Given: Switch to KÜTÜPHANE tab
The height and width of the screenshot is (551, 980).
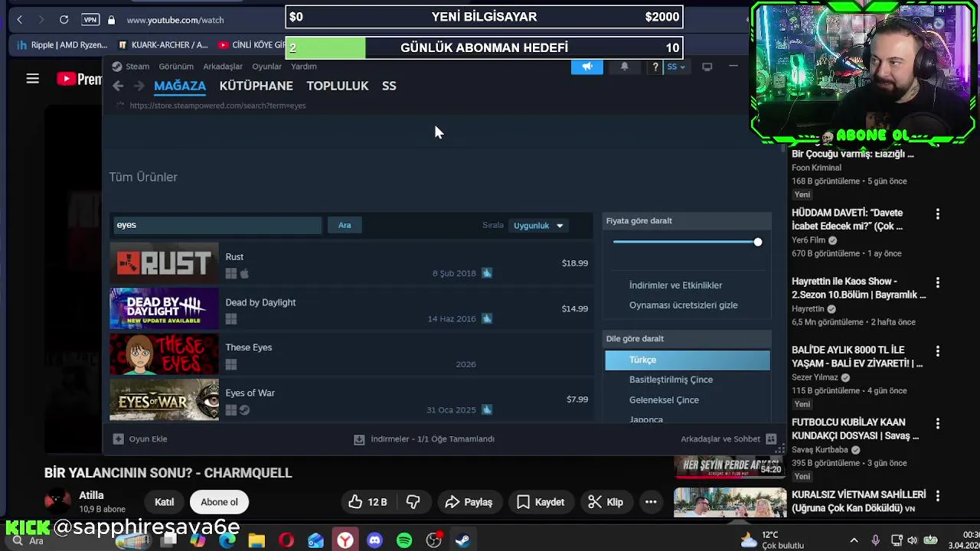Looking at the screenshot, I should point(256,86).
